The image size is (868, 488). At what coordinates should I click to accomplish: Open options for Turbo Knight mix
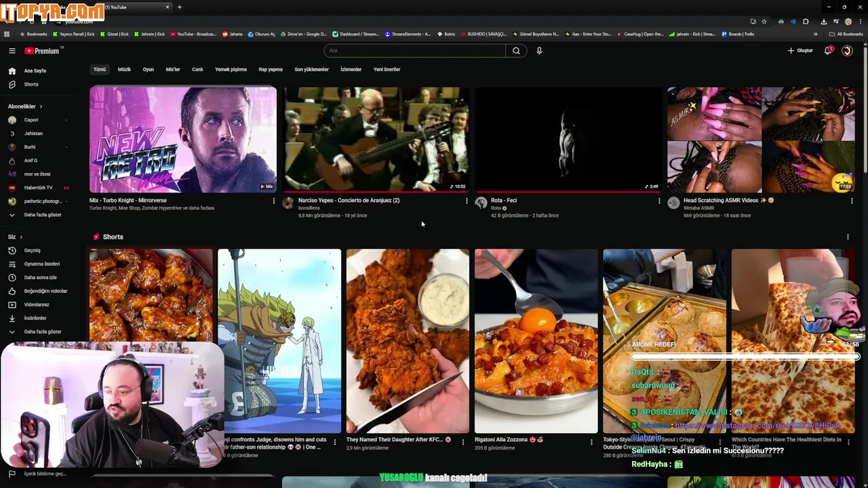[x=274, y=201]
